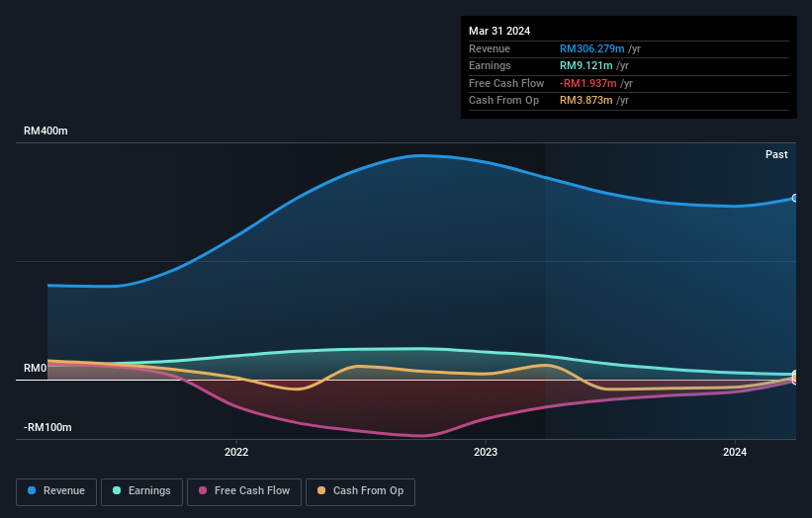Click the Earnings end data point marker
812x518 pixels.
pos(795,374)
